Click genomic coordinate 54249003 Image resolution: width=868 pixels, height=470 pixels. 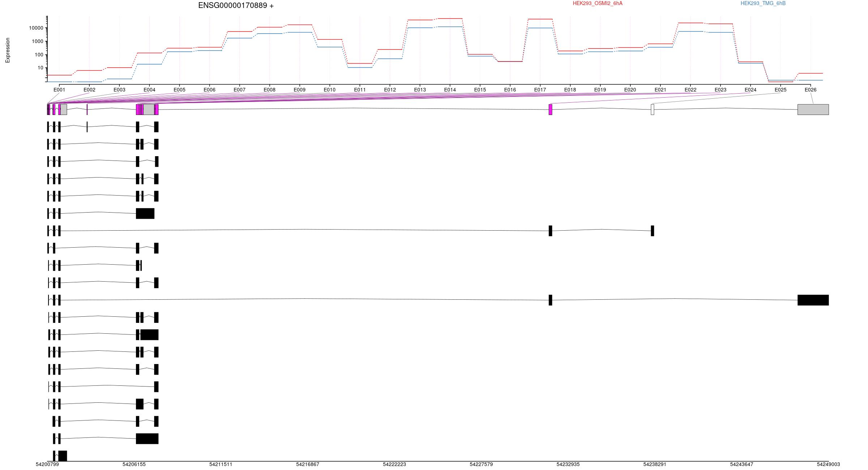829,464
